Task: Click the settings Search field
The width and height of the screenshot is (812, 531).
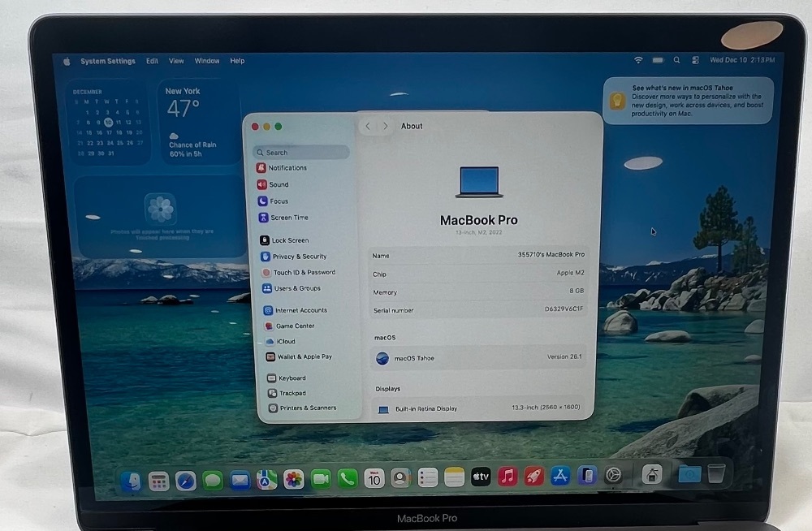Action: click(x=302, y=153)
